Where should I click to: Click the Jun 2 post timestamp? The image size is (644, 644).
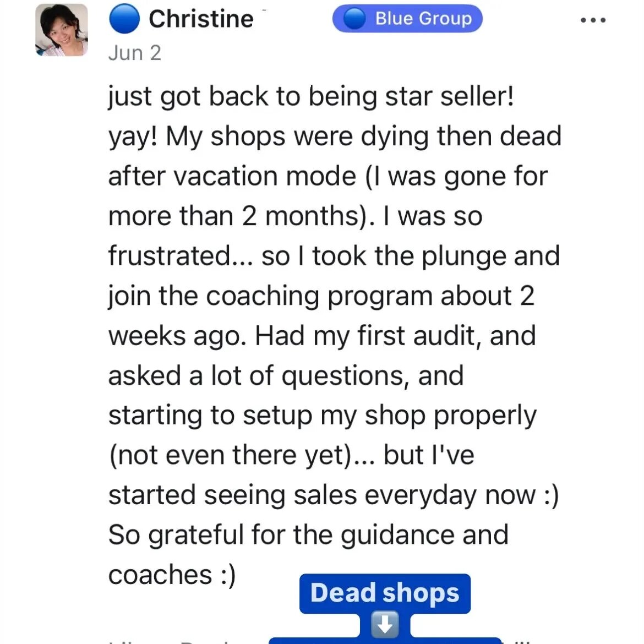(135, 53)
